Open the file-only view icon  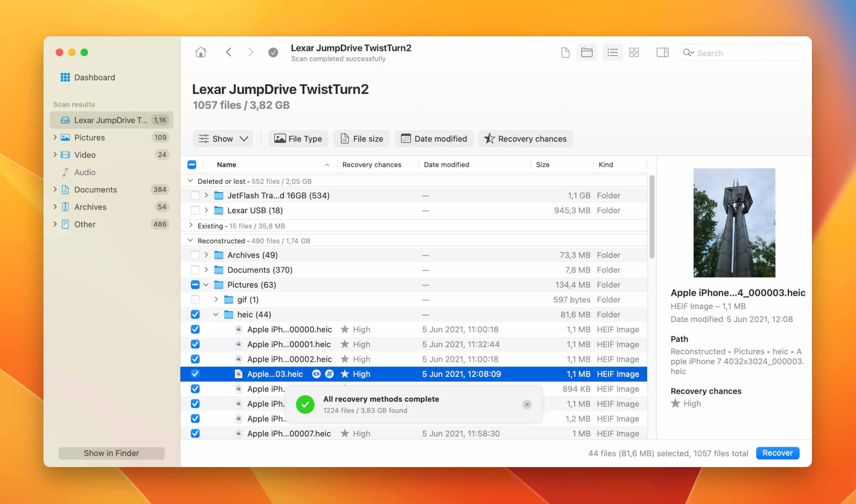[x=565, y=52]
